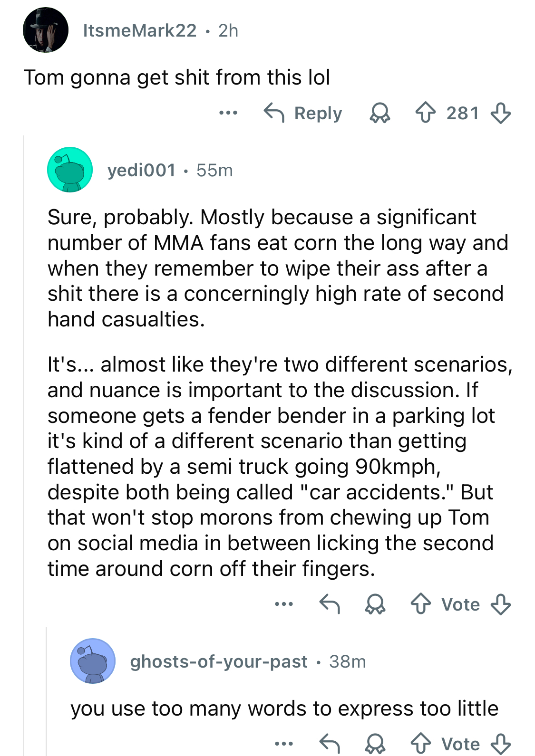Image resolution: width=535 pixels, height=756 pixels.
Task: Reply to ItsmeMark22's comment
Action: pyautogui.click(x=303, y=114)
